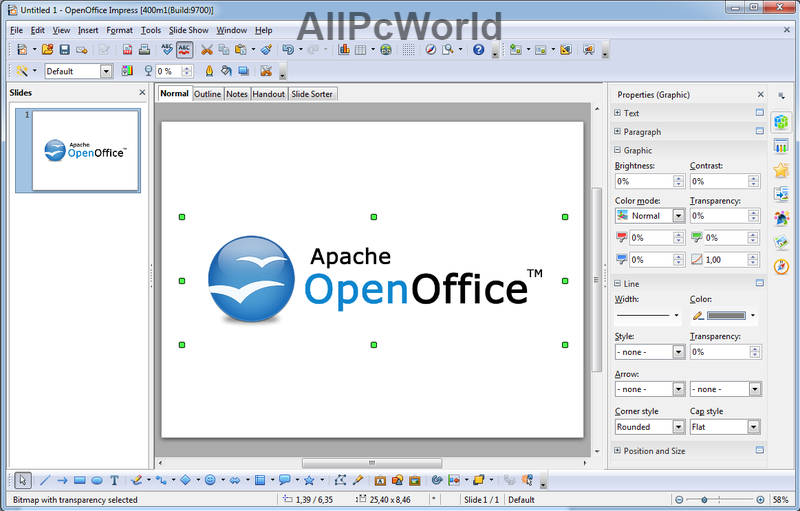Click the 58% zoom level
The height and width of the screenshot is (511, 800).
pyautogui.click(x=781, y=500)
